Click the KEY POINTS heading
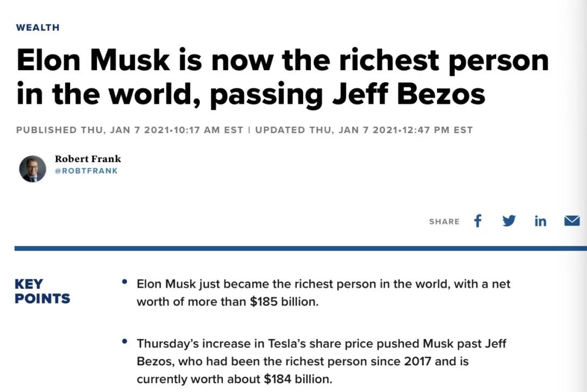Image resolution: width=587 pixels, height=392 pixels. pyautogui.click(x=42, y=291)
